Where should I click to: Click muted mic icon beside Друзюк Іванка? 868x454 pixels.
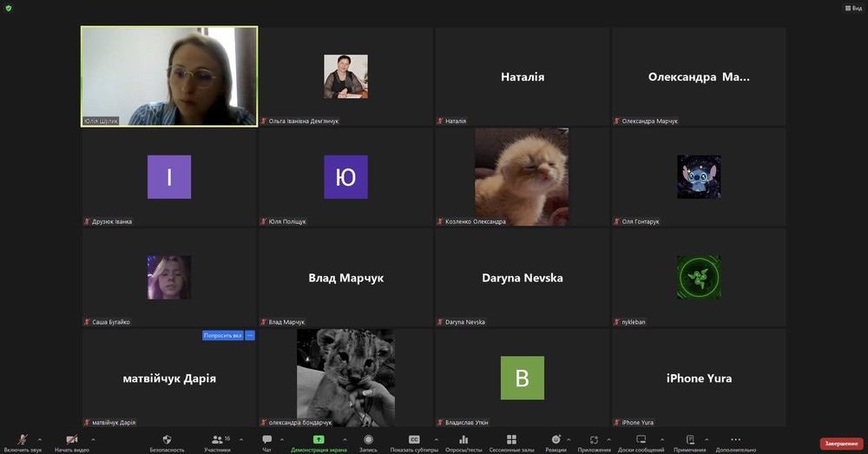tap(87, 221)
